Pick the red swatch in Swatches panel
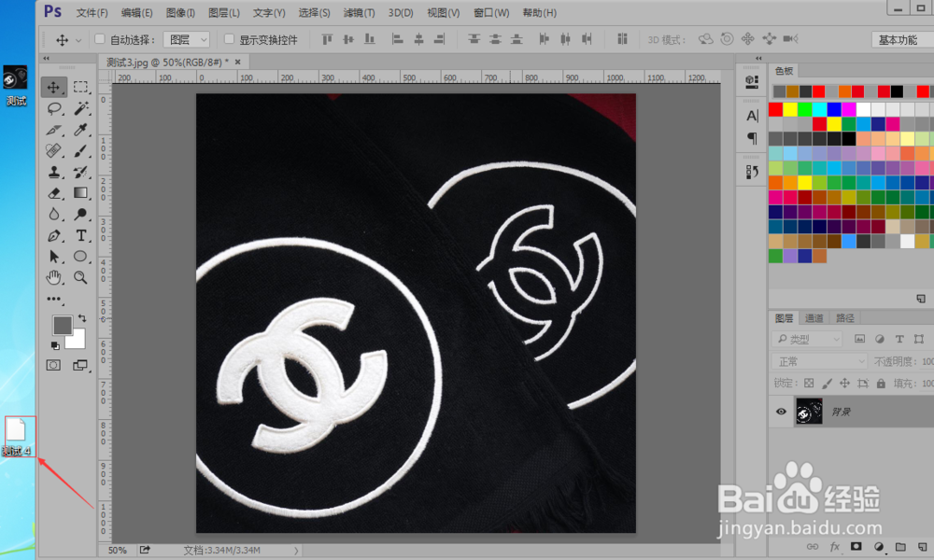 (x=775, y=109)
